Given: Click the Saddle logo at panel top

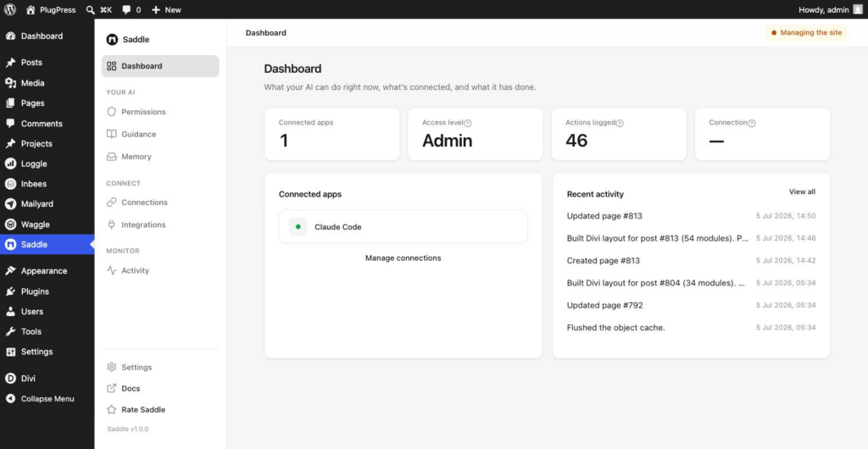Looking at the screenshot, I should point(112,39).
